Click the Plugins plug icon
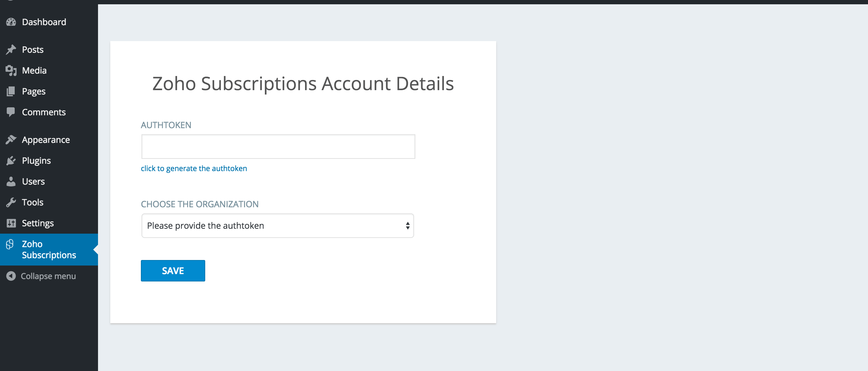The image size is (868, 371). coord(11,161)
